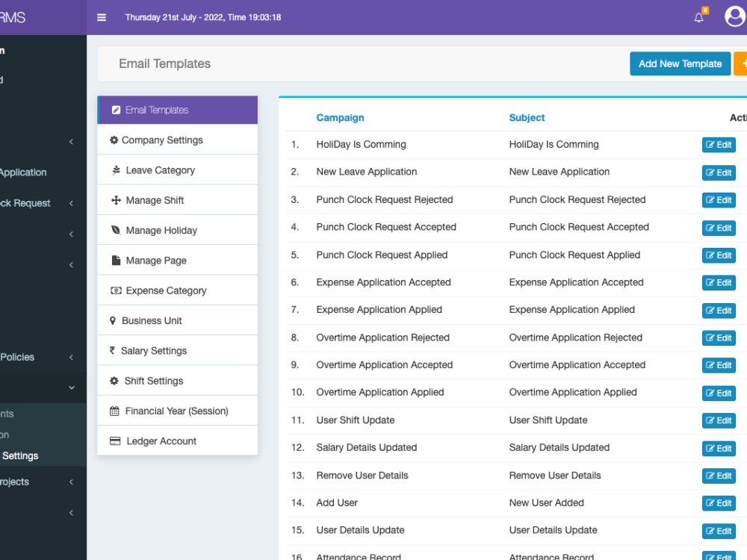This screenshot has width=747, height=560.
Task: Edit the Punch Clock Request Accepted template
Action: (719, 228)
